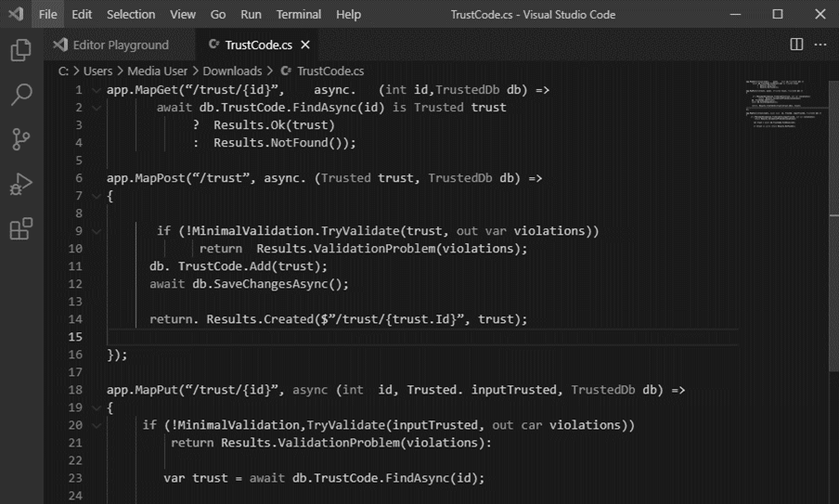Image resolution: width=839 pixels, height=504 pixels.
Task: Click the minimap code preview
Action: pos(782,104)
